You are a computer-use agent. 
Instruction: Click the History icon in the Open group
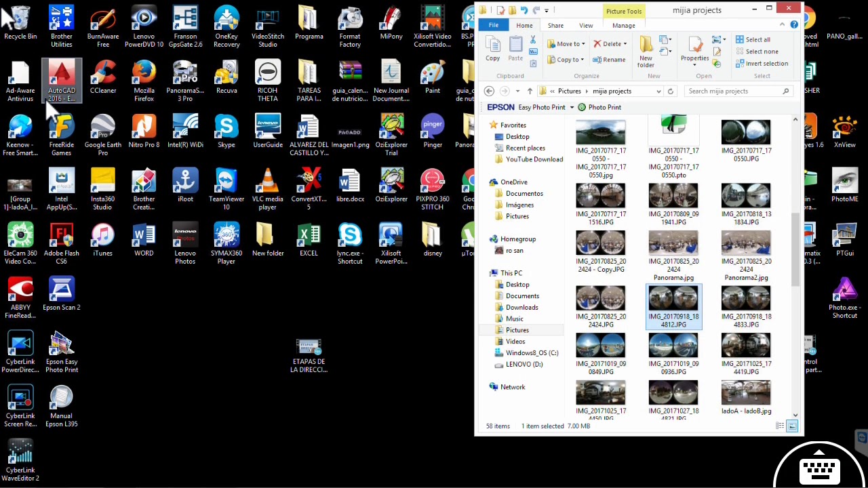click(x=717, y=63)
